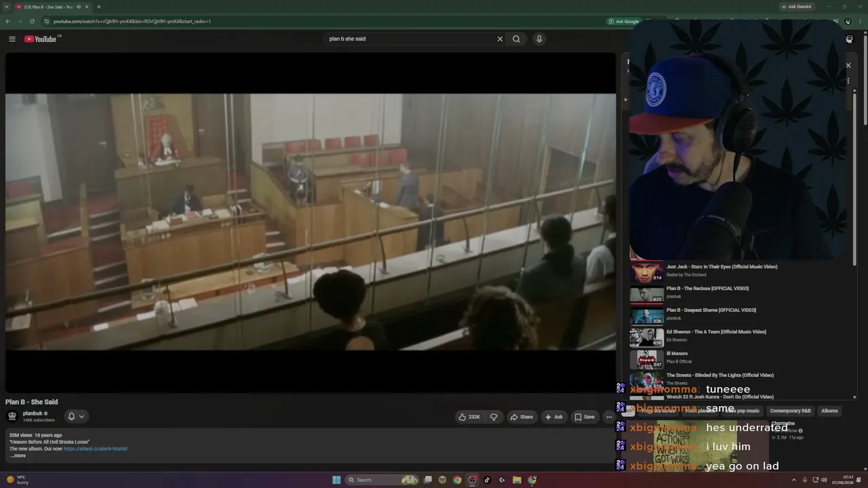Select the Albums filter chip
Screen dimensions: 868x488
pyautogui.click(x=829, y=411)
